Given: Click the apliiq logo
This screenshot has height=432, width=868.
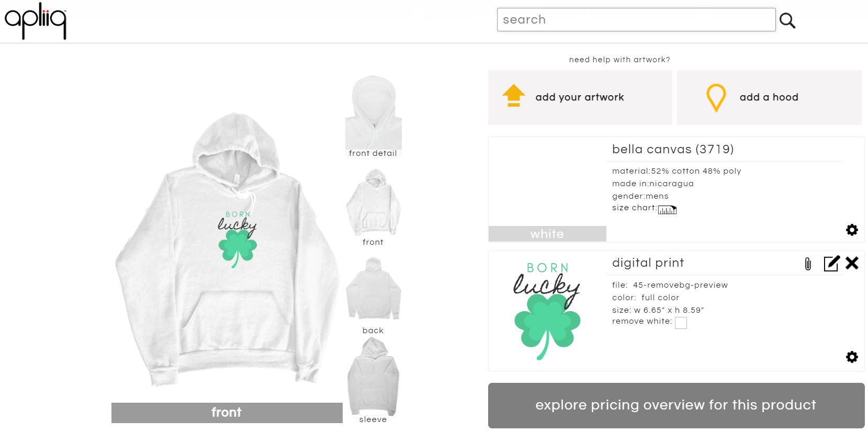Looking at the screenshot, I should (x=35, y=21).
